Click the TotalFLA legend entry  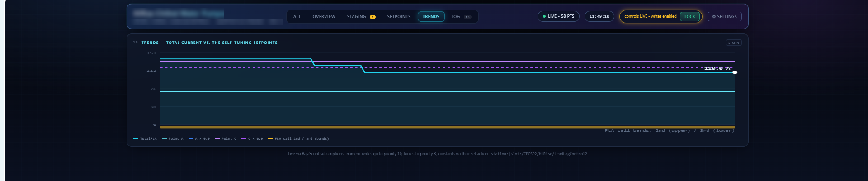point(145,139)
